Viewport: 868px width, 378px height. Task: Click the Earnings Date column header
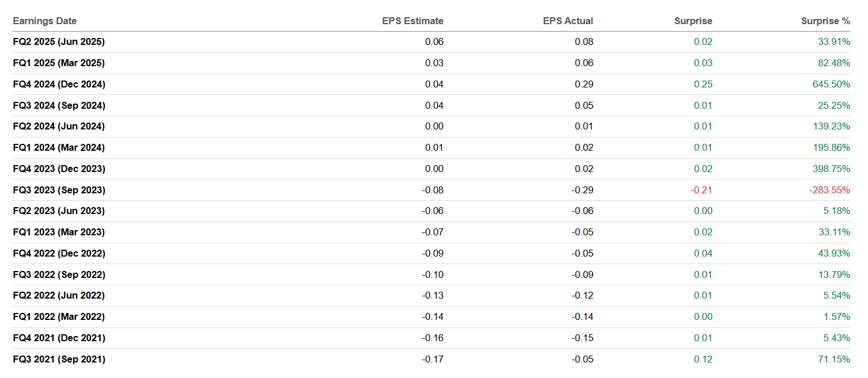click(x=45, y=21)
